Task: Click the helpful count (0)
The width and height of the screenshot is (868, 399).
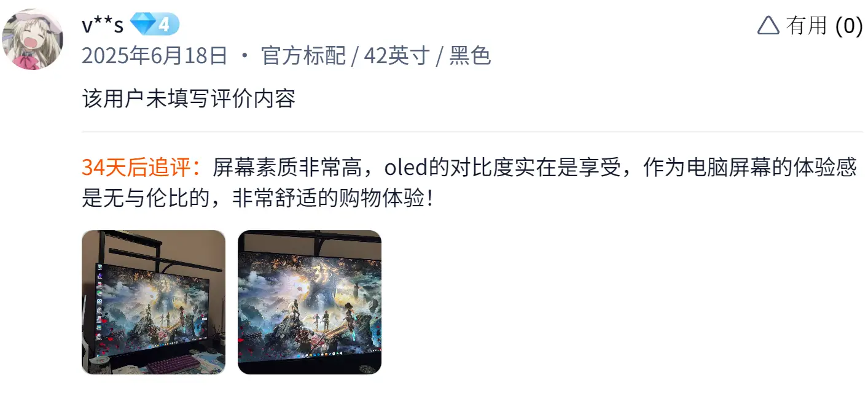Action: (849, 26)
